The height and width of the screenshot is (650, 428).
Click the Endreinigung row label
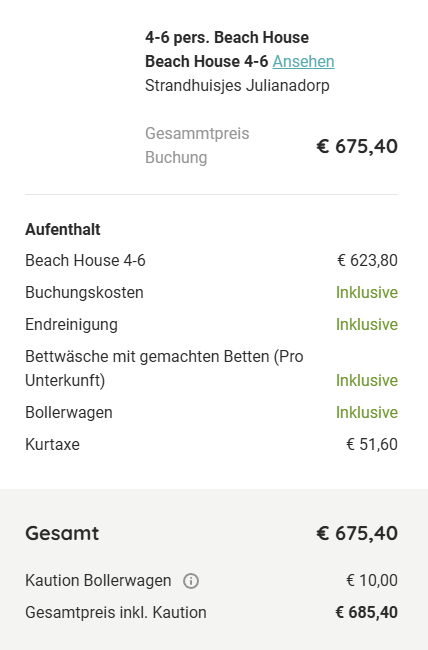point(71,325)
